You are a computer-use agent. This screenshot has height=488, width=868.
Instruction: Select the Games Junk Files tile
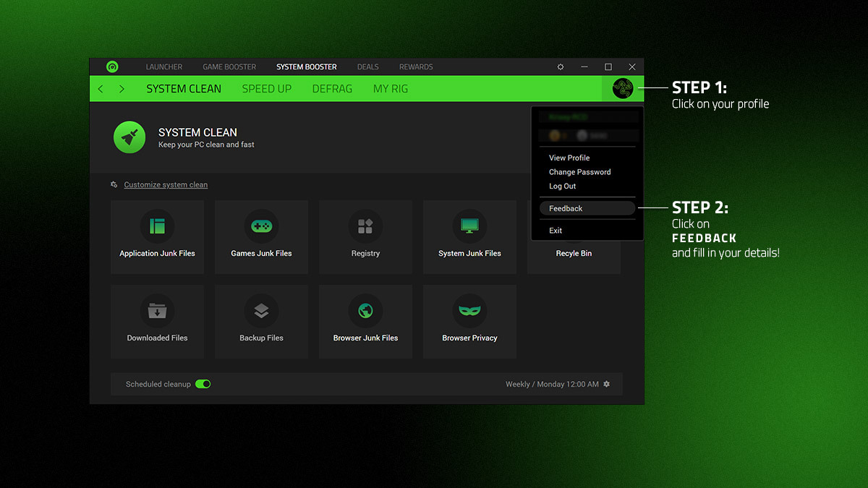coord(262,237)
